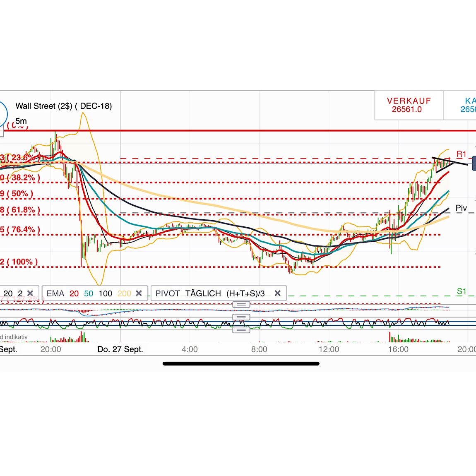Click the R1 resistance label on the chart
The height and width of the screenshot is (476, 476).
click(x=461, y=154)
